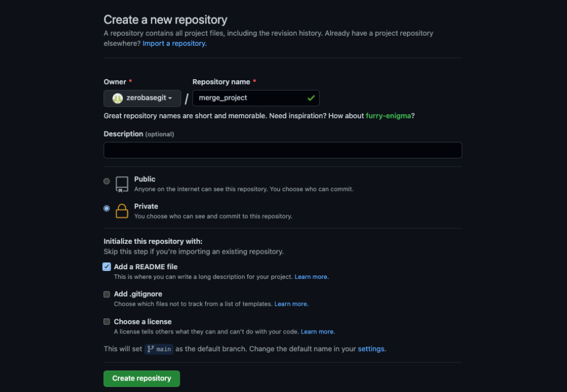Open the Owner zerobasegit dropdown

(142, 98)
